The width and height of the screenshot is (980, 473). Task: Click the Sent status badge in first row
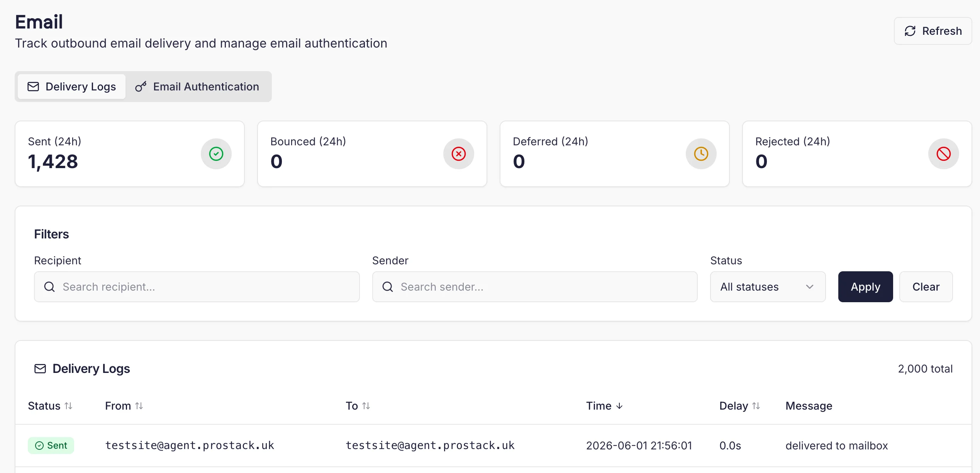coord(51,446)
